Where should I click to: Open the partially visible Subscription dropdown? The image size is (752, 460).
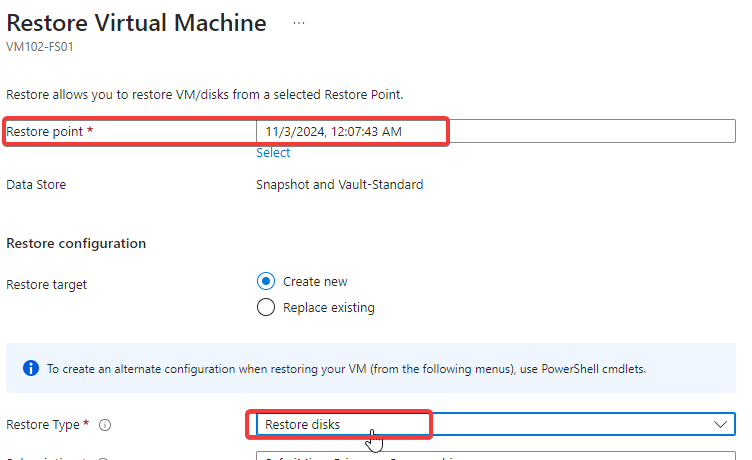495,456
